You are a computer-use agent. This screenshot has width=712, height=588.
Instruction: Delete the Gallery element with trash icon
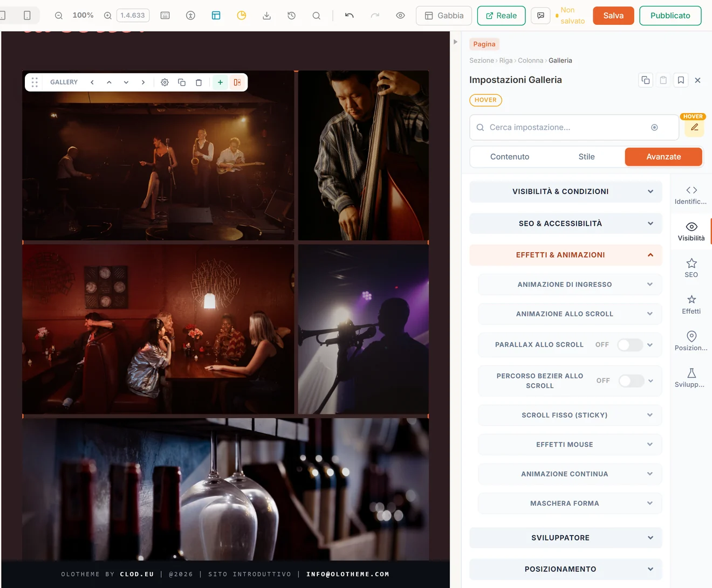(x=198, y=82)
